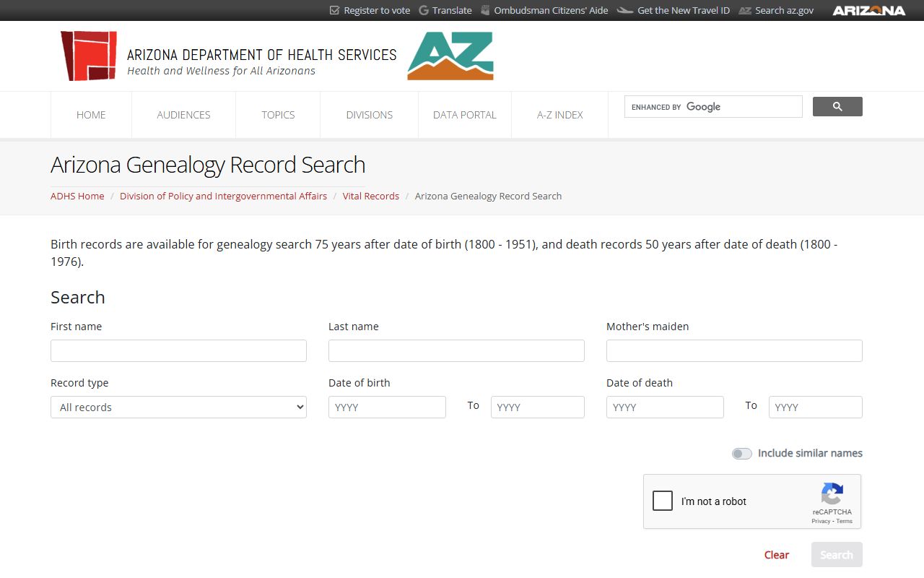Click the reCAPTCHA logo

[832, 494]
